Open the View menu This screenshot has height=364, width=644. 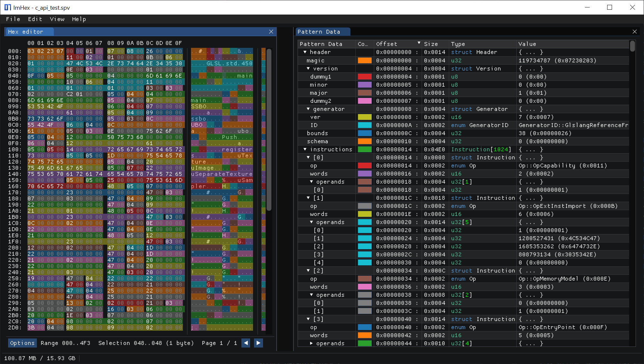[57, 19]
